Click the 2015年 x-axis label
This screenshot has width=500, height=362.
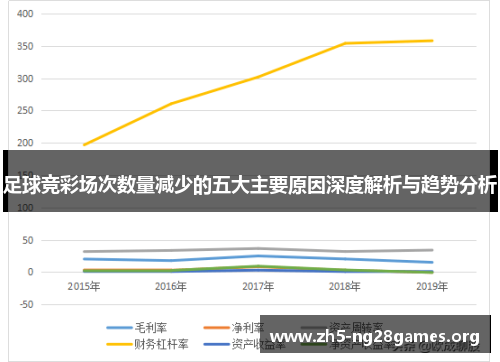point(84,286)
